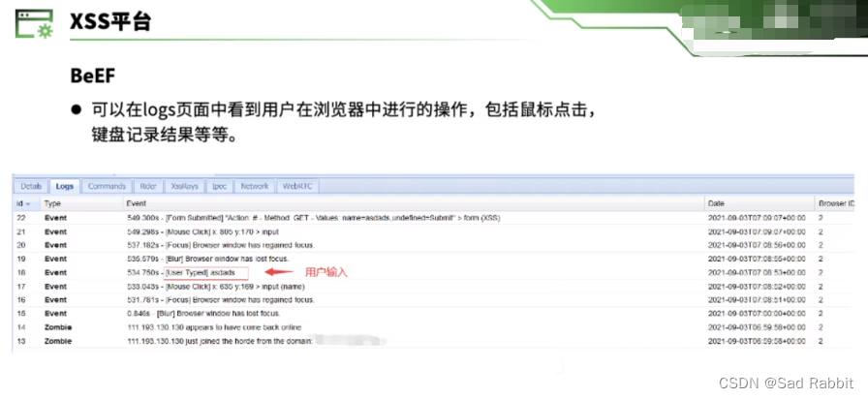Click the Browser ID value in row 18
The image size is (868, 398).
coord(821,273)
